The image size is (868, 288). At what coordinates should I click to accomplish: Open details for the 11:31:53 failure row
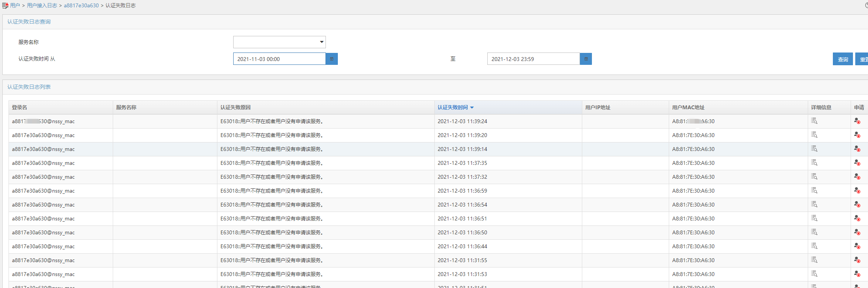tap(814, 274)
